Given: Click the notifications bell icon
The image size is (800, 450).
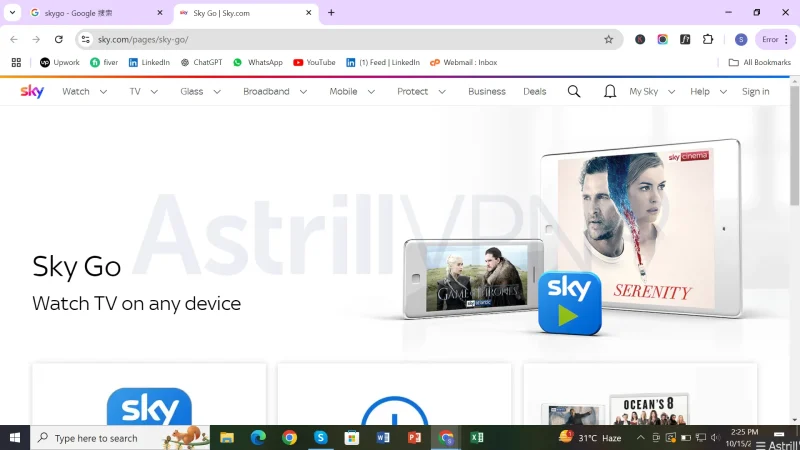Looking at the screenshot, I should pos(610,91).
